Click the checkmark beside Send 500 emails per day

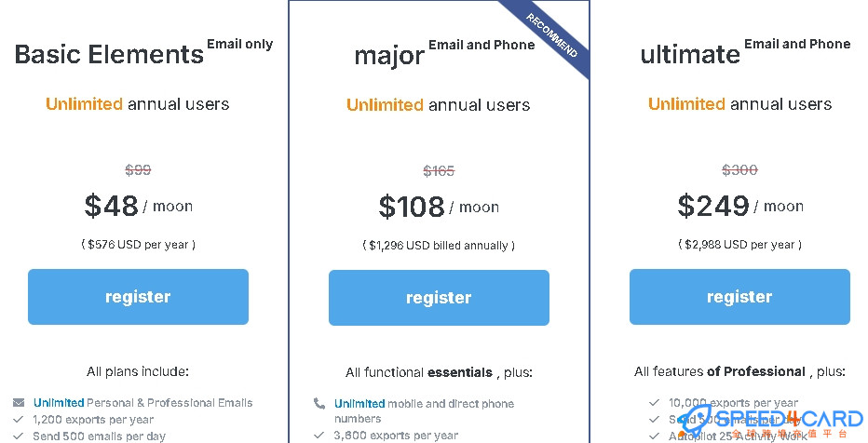tap(19, 436)
